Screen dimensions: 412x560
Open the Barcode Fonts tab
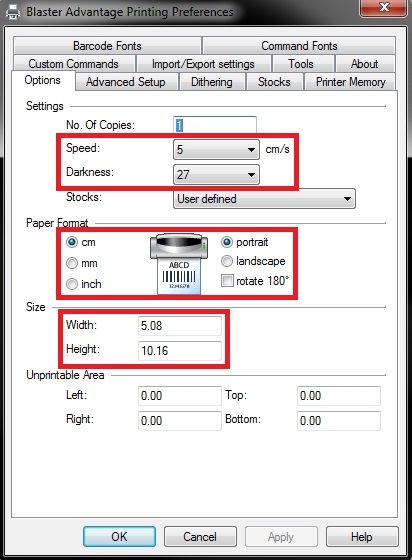(x=107, y=46)
